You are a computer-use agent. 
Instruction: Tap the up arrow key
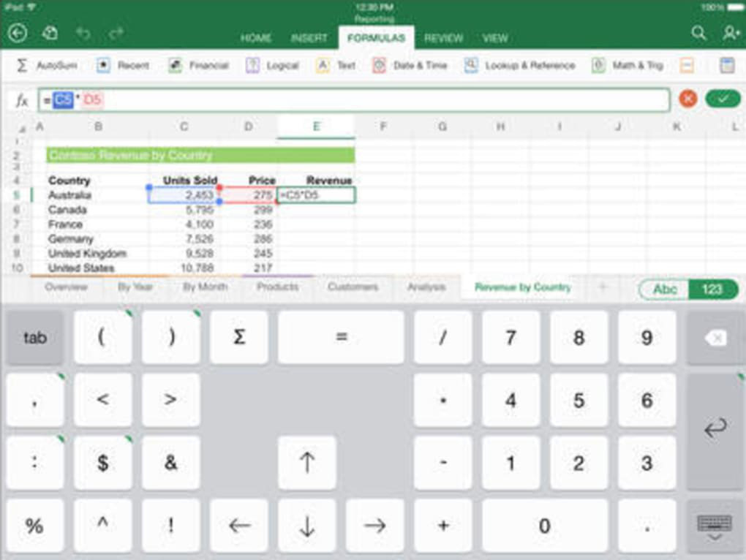[307, 463]
